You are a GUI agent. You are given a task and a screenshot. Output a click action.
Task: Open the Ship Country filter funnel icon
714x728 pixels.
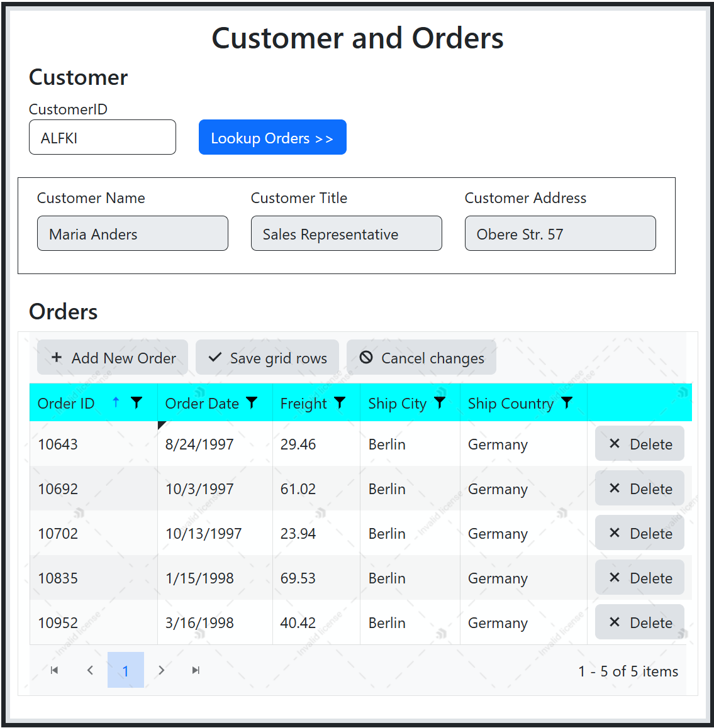[x=567, y=402]
